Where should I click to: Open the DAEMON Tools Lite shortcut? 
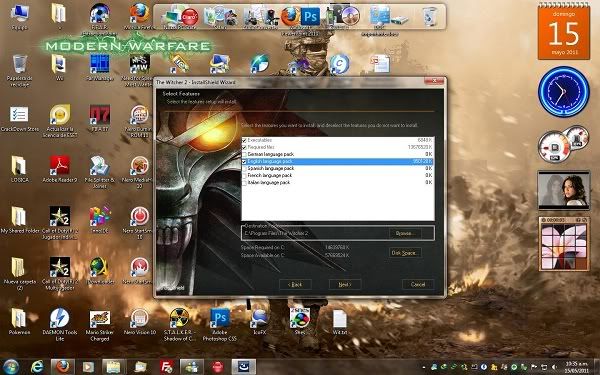59,324
